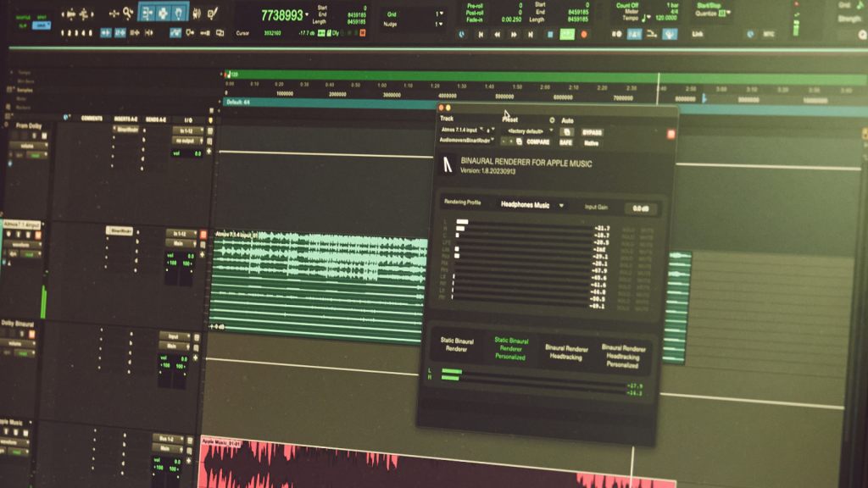Click the SENDS A-E column header
868x488 pixels.
[x=156, y=119]
